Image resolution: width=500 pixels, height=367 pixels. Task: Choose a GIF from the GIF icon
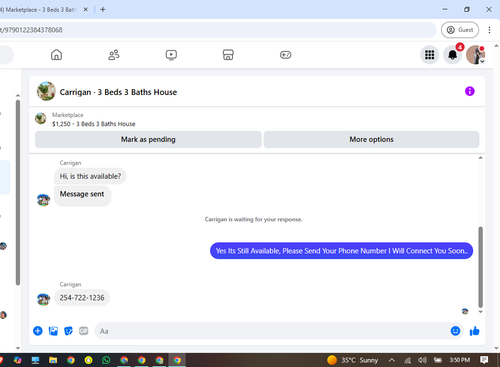pos(84,331)
